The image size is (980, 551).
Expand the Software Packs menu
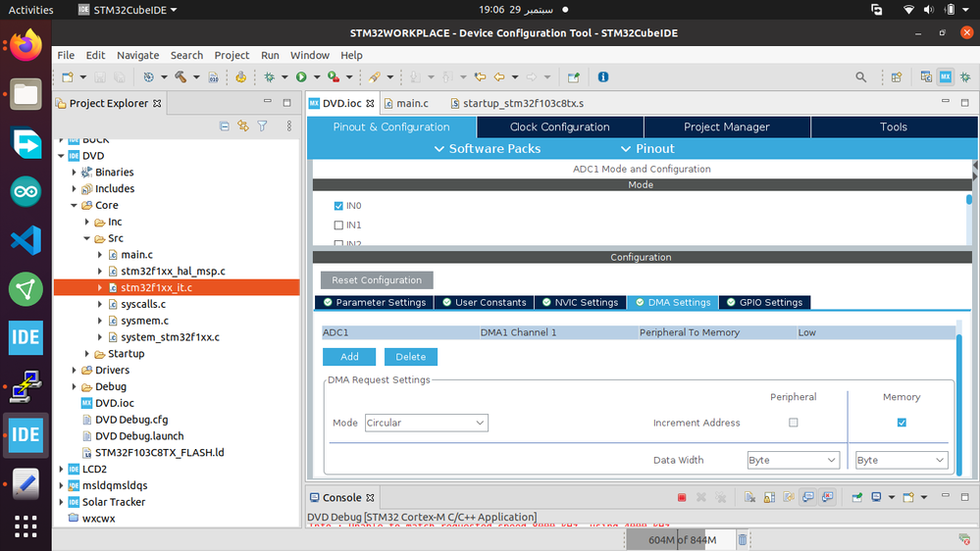487,149
